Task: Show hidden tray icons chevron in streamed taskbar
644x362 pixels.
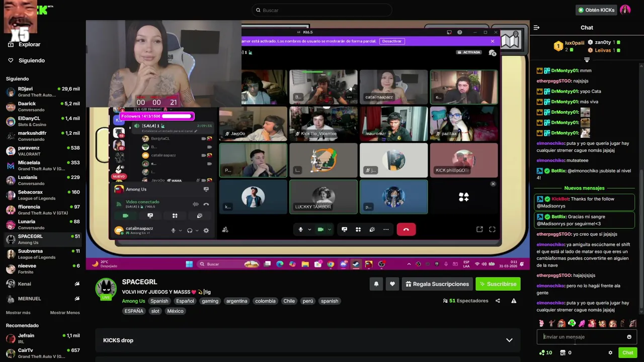Action: pyautogui.click(x=409, y=264)
